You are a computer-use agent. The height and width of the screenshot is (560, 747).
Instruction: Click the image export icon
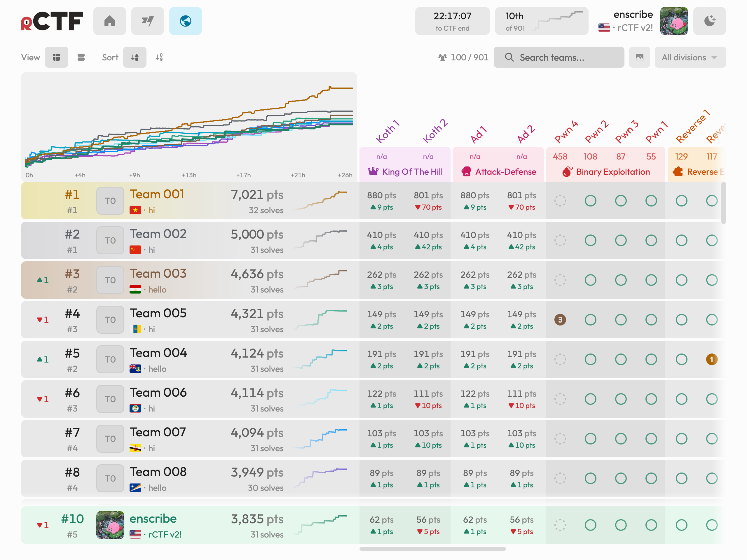point(639,57)
